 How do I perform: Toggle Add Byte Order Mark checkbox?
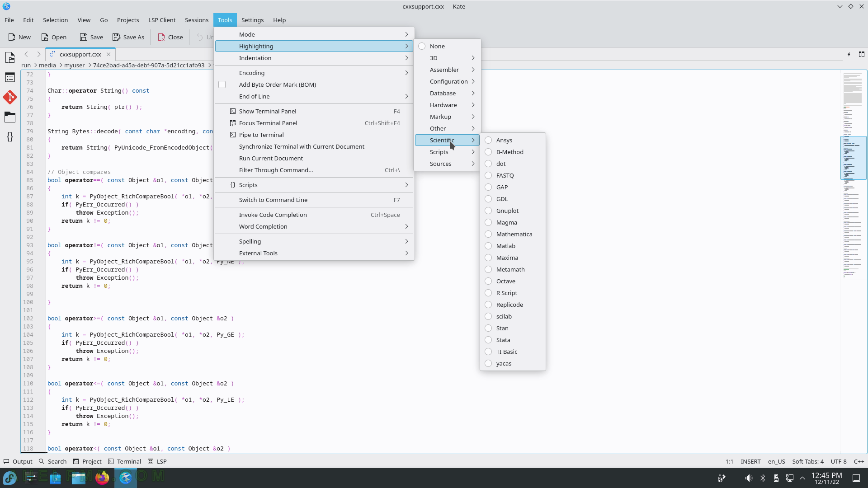[x=222, y=84]
